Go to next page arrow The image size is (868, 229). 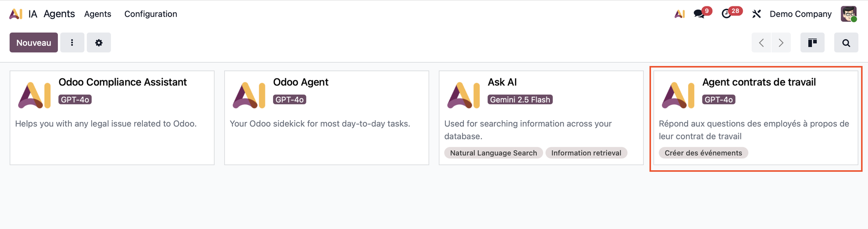[x=781, y=42]
